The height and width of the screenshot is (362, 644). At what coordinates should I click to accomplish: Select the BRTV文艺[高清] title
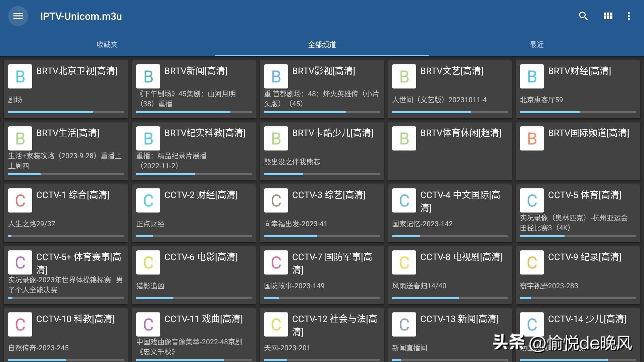pos(452,71)
